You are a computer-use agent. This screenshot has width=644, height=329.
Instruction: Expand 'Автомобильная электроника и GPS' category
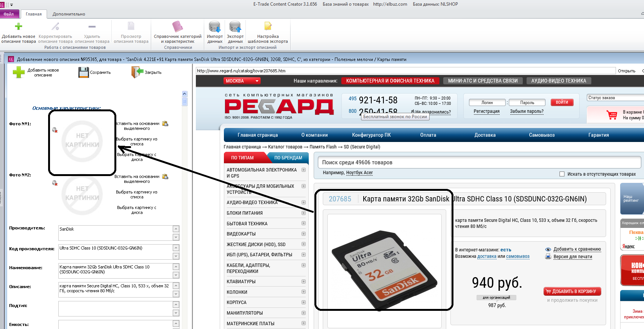coord(303,170)
